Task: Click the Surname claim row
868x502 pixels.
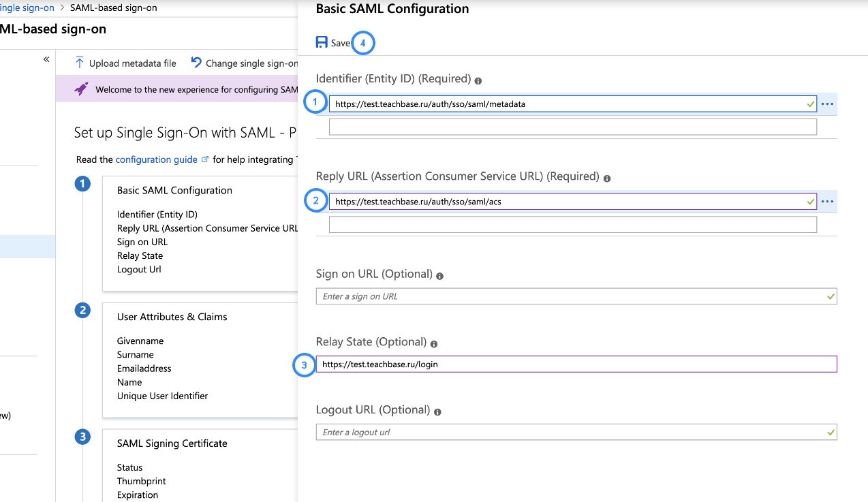Action: (136, 354)
